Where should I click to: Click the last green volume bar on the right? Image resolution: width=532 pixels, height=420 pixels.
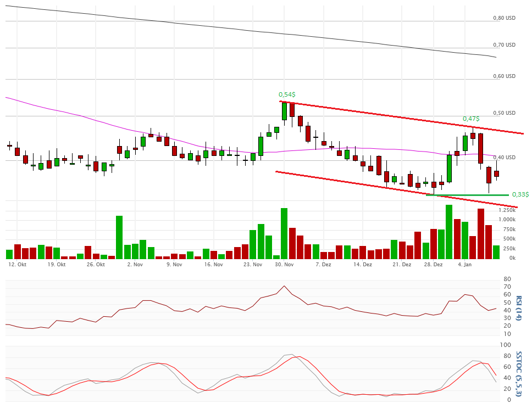pyautogui.click(x=496, y=252)
